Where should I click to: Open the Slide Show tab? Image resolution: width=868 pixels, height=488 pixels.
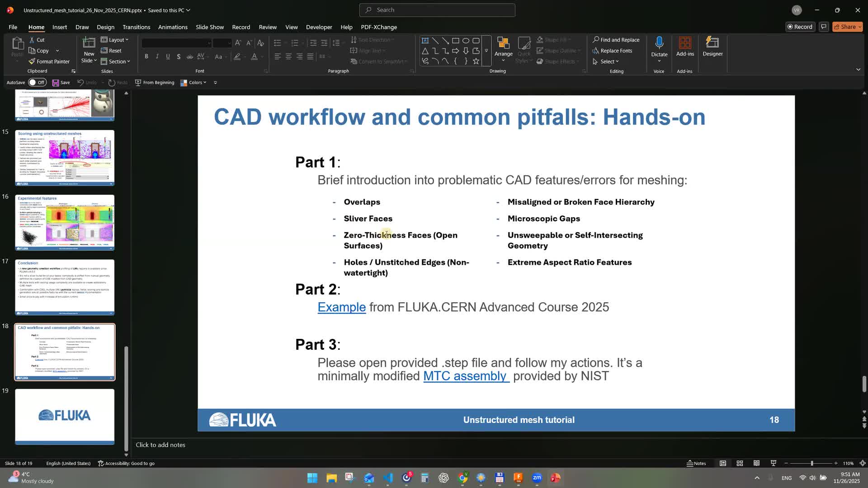pos(210,27)
